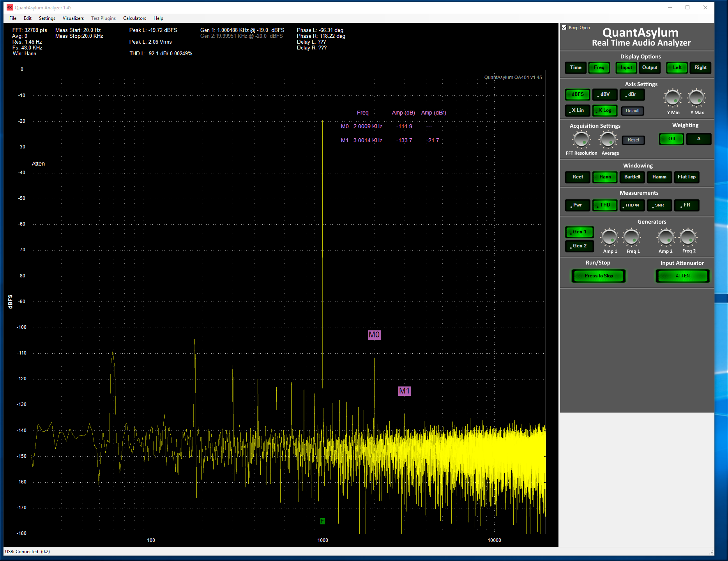Viewport: 728px width, 561px height.
Task: Turn weighting Off
Action: 671,139
